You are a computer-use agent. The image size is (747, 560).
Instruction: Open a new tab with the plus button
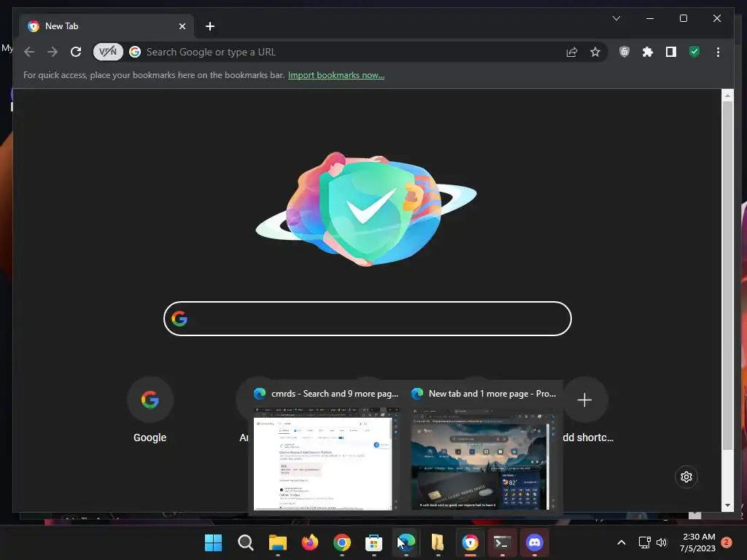pos(210,26)
